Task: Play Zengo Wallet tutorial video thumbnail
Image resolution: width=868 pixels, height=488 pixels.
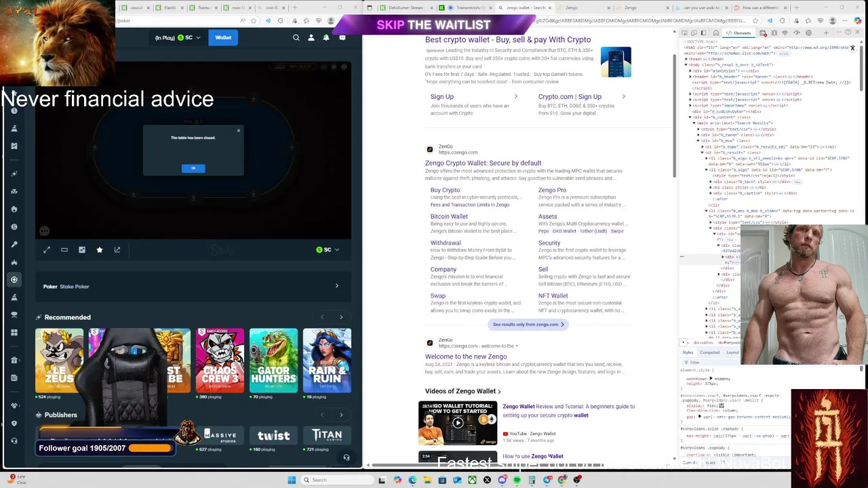Action: (458, 423)
